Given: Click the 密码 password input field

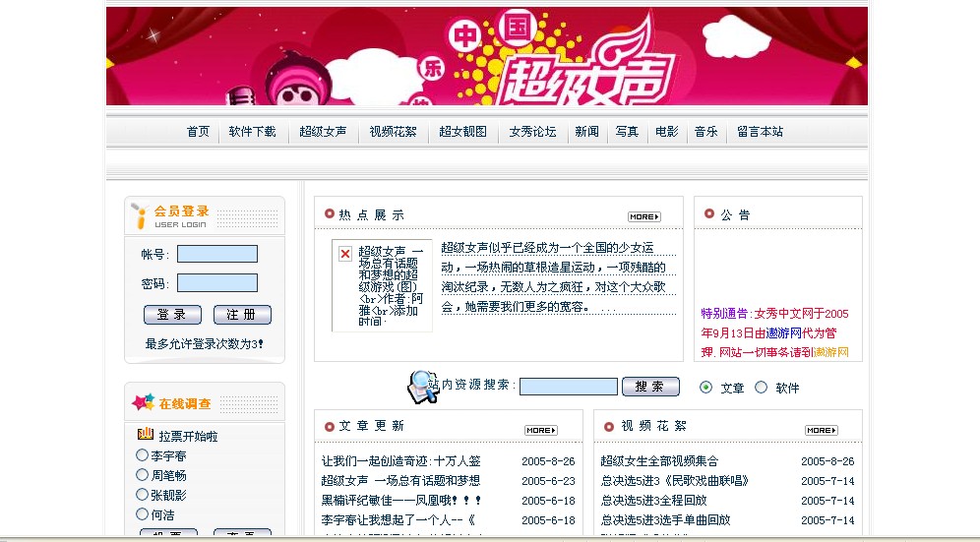Looking at the screenshot, I should click(x=216, y=283).
